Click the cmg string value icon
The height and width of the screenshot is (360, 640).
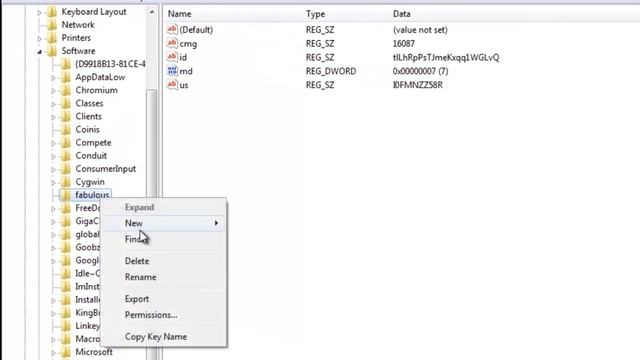[x=172, y=43]
